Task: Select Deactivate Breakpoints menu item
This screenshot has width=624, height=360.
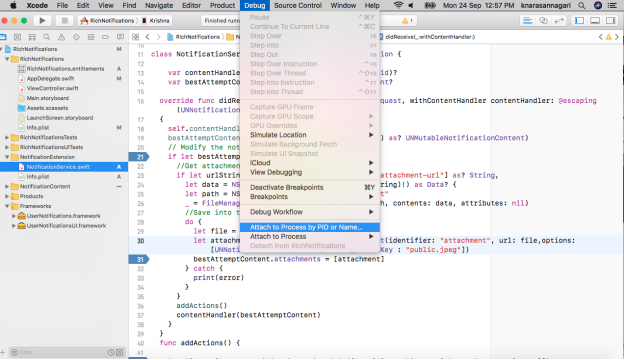Action: tap(310, 187)
